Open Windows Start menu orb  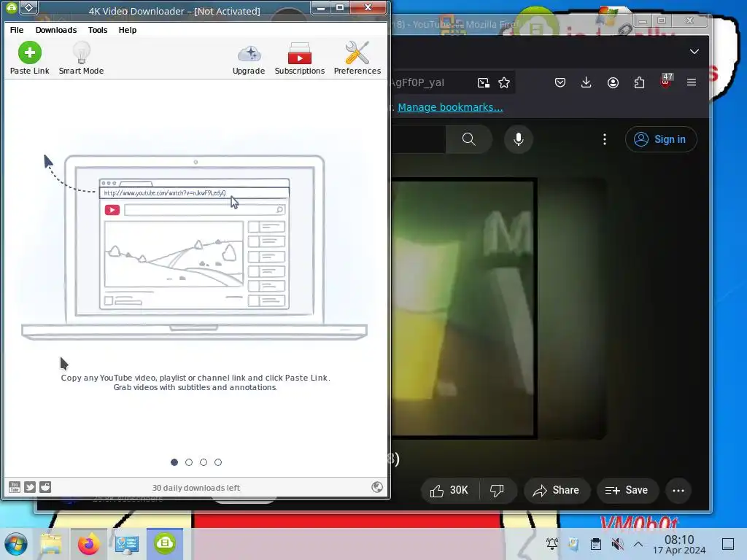[x=16, y=544]
